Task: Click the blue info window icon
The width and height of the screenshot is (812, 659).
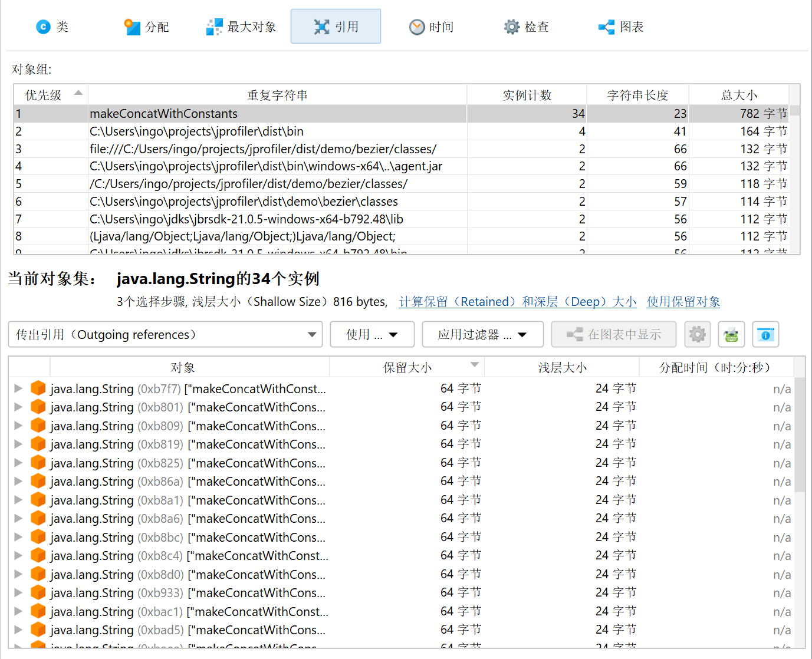Action: tap(765, 335)
